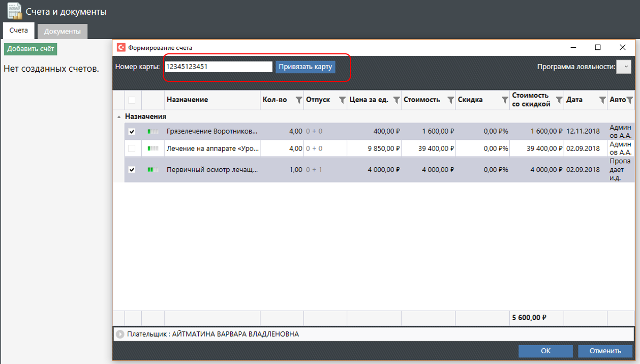The image size is (640, 364).
Task: Open filter for Цена за ед. column
Action: tap(397, 100)
